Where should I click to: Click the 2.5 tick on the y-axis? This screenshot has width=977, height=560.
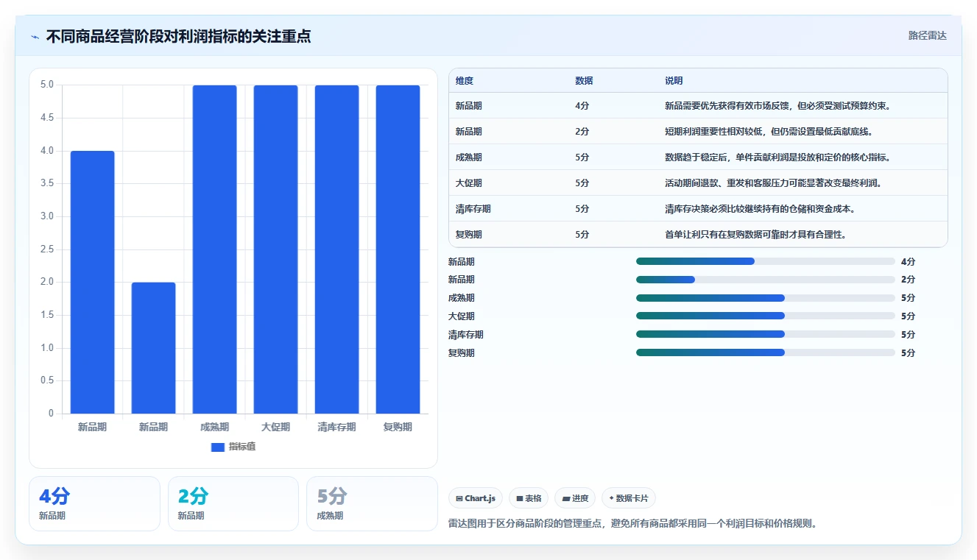tap(46, 249)
